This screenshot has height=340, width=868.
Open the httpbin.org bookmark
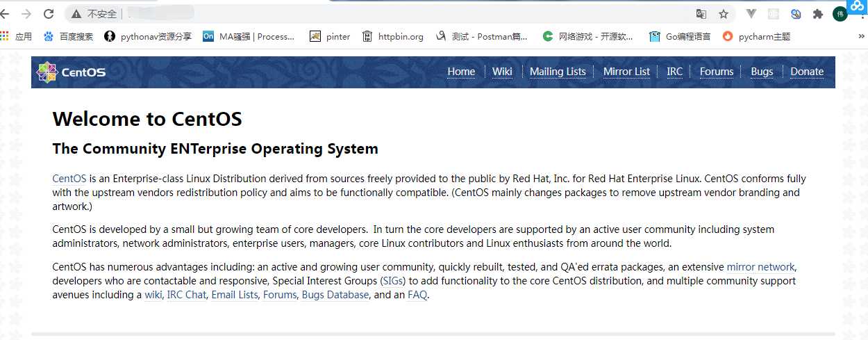coord(393,36)
